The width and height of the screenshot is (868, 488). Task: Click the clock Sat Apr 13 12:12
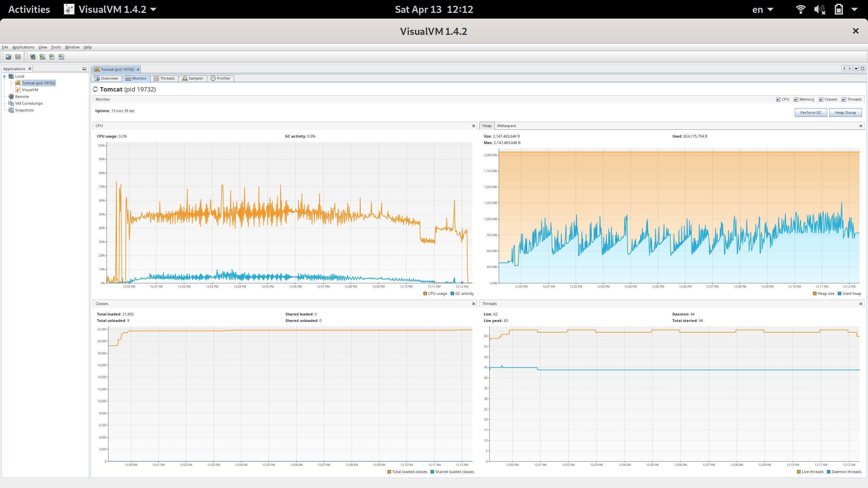[434, 9]
